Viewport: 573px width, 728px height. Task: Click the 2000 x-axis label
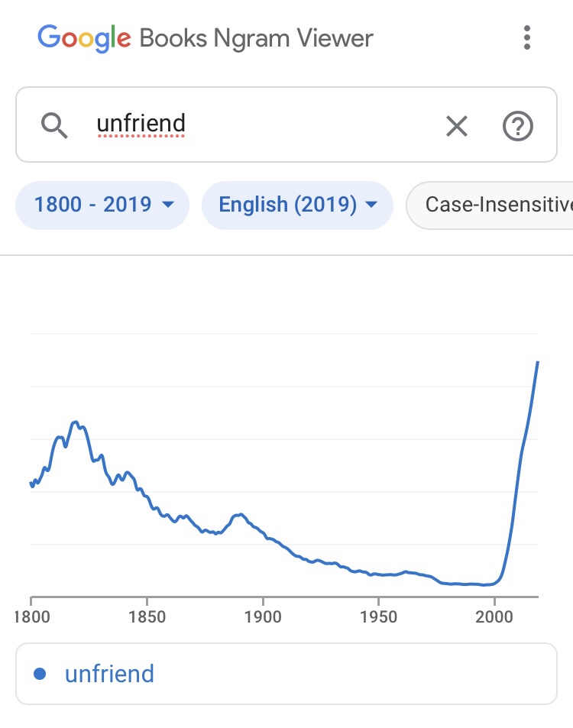coord(494,616)
